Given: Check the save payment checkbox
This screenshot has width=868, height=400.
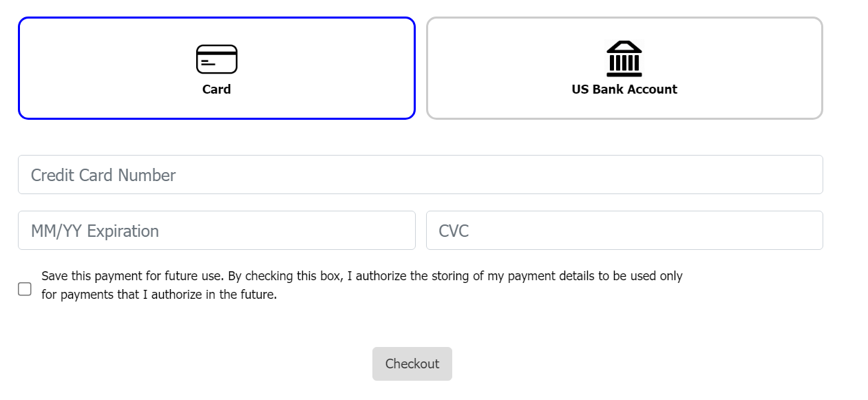Looking at the screenshot, I should pyautogui.click(x=25, y=289).
